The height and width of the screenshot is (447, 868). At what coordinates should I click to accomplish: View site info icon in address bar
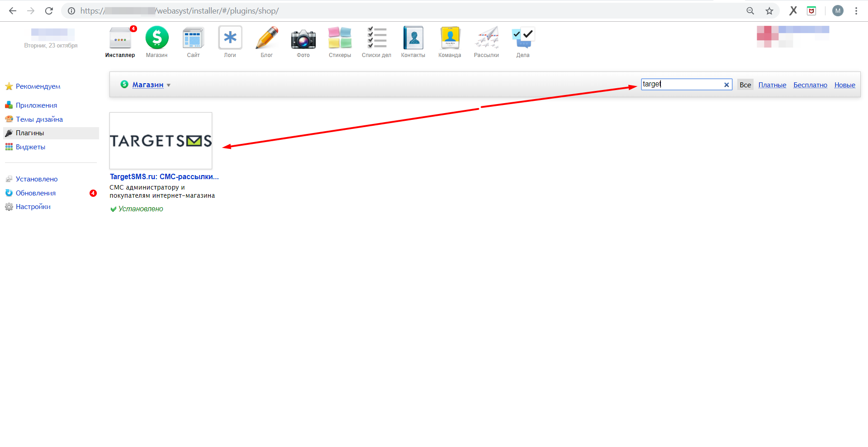tap(71, 11)
